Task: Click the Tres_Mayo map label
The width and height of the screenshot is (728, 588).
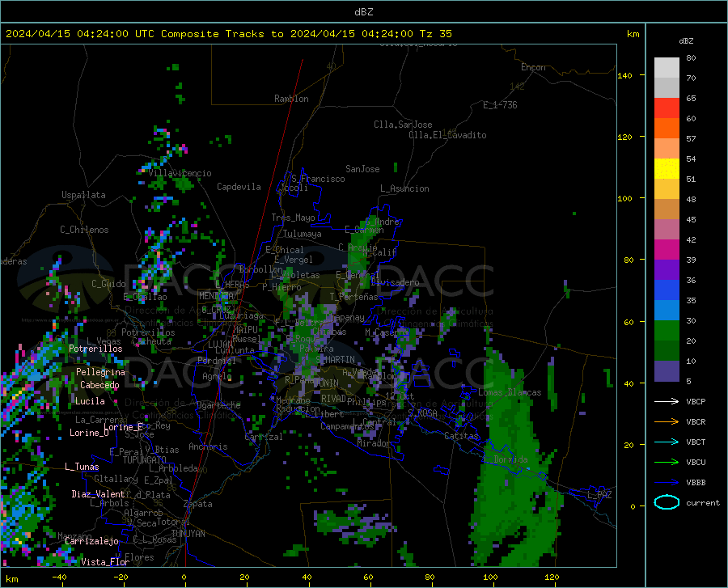Action: tap(293, 218)
